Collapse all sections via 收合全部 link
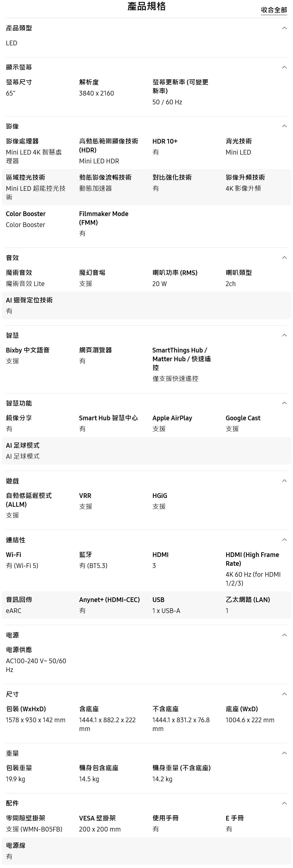 click(x=274, y=10)
